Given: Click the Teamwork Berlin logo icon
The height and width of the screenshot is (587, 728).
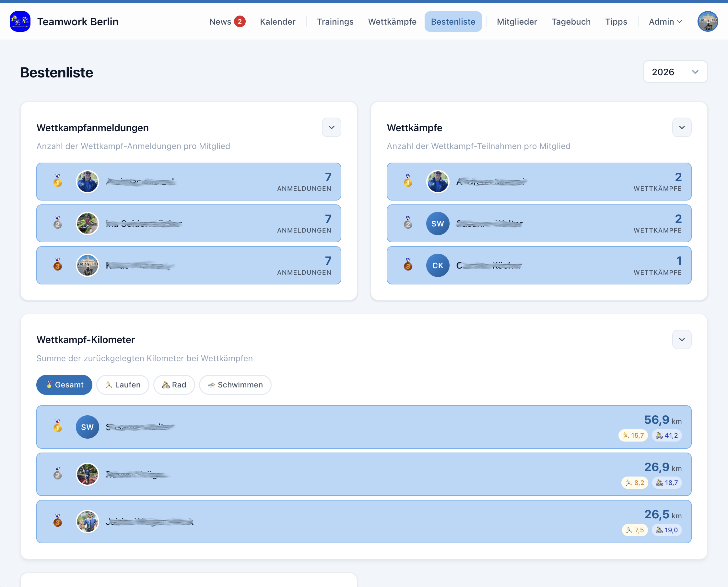Looking at the screenshot, I should [x=20, y=21].
